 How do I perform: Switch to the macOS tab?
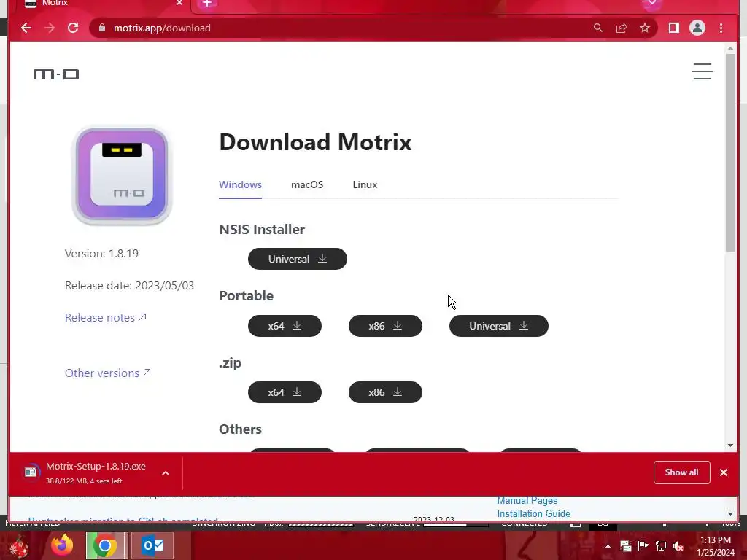(x=307, y=184)
